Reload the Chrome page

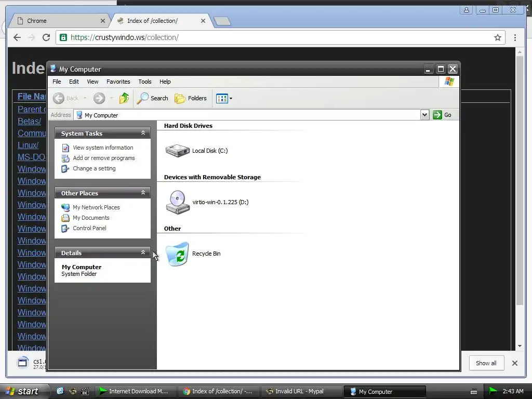pyautogui.click(x=46, y=37)
